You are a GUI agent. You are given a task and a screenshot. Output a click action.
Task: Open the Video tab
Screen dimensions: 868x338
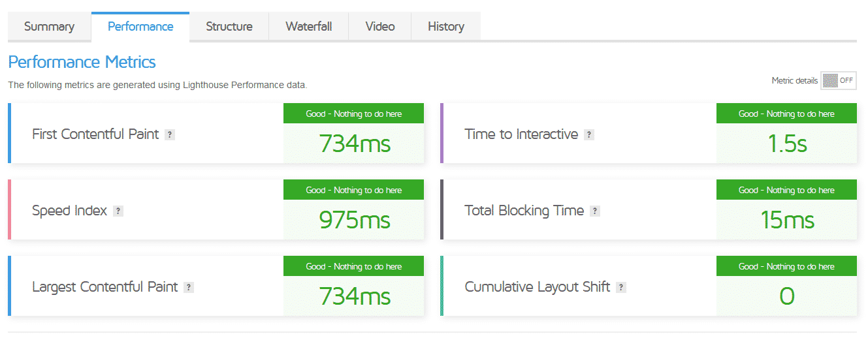380,27
